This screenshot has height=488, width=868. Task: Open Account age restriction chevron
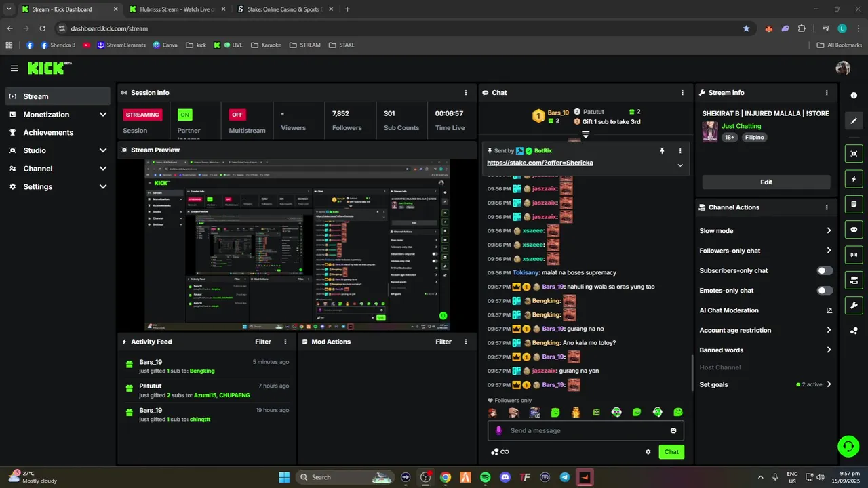[x=829, y=330]
